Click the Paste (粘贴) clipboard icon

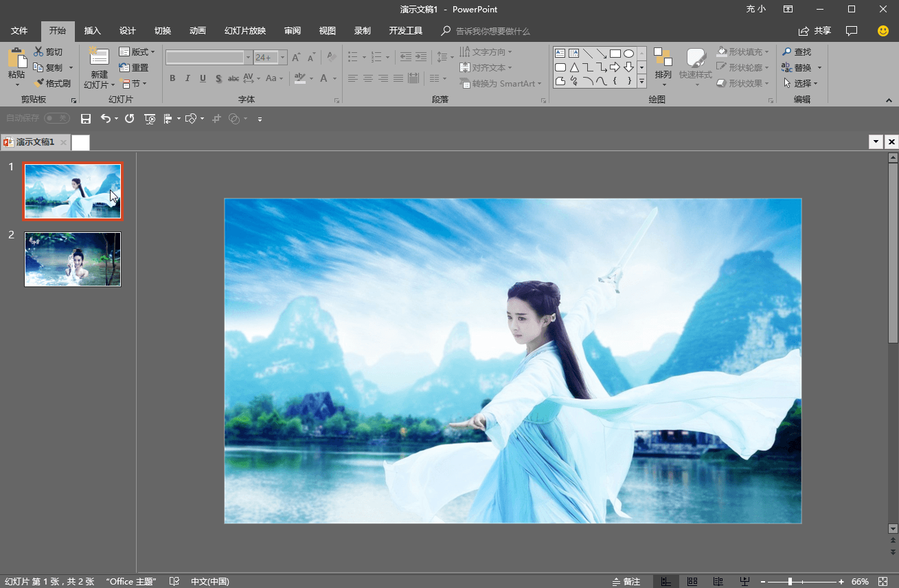pos(16,58)
